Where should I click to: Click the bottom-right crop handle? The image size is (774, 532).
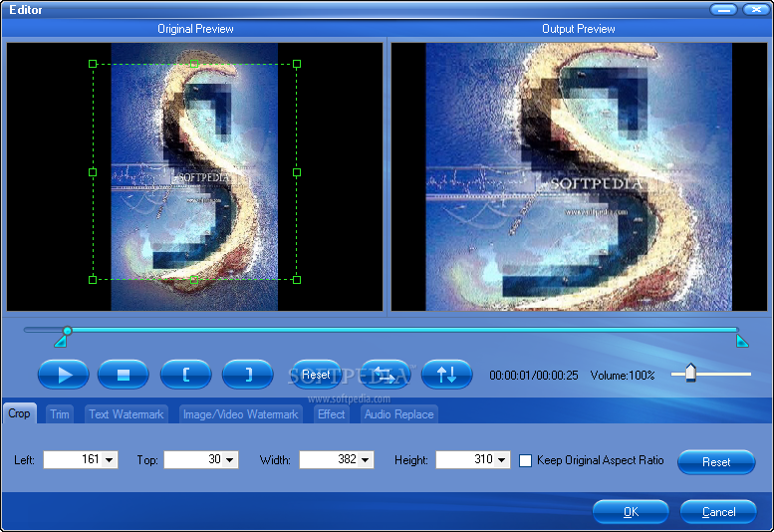(297, 280)
